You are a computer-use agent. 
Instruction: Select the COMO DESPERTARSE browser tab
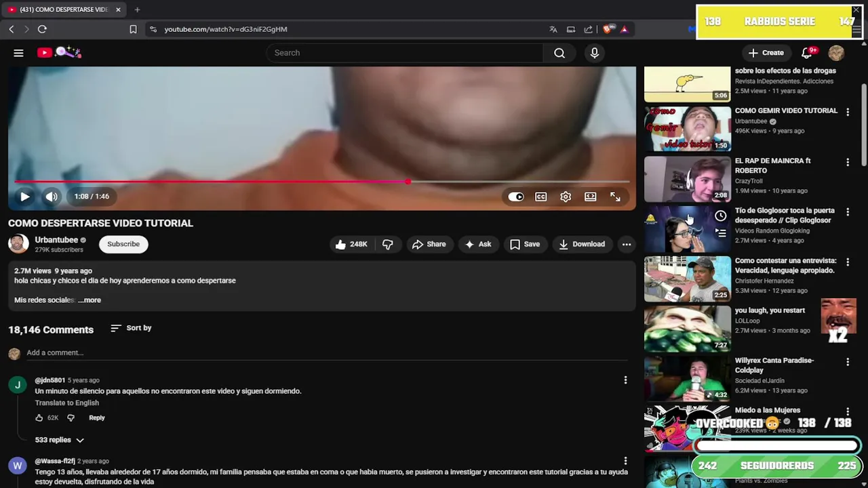pos(64,9)
